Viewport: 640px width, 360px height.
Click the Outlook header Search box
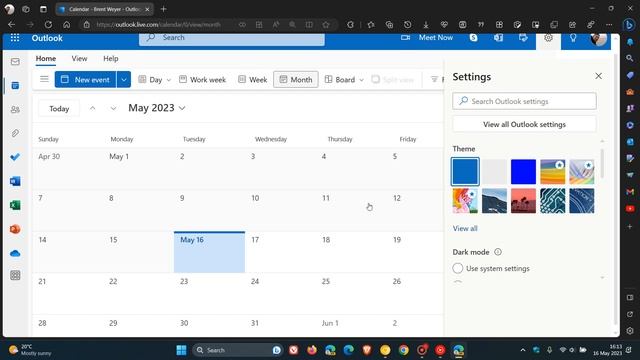[231, 38]
